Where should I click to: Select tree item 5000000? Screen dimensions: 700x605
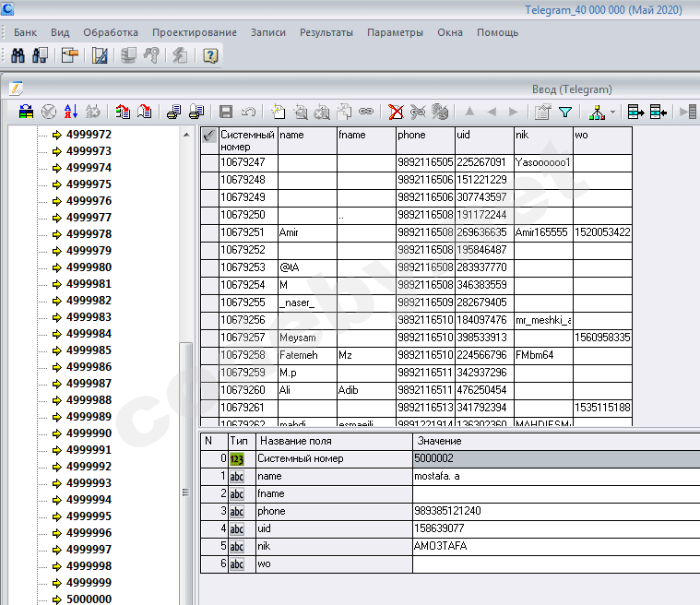89,599
